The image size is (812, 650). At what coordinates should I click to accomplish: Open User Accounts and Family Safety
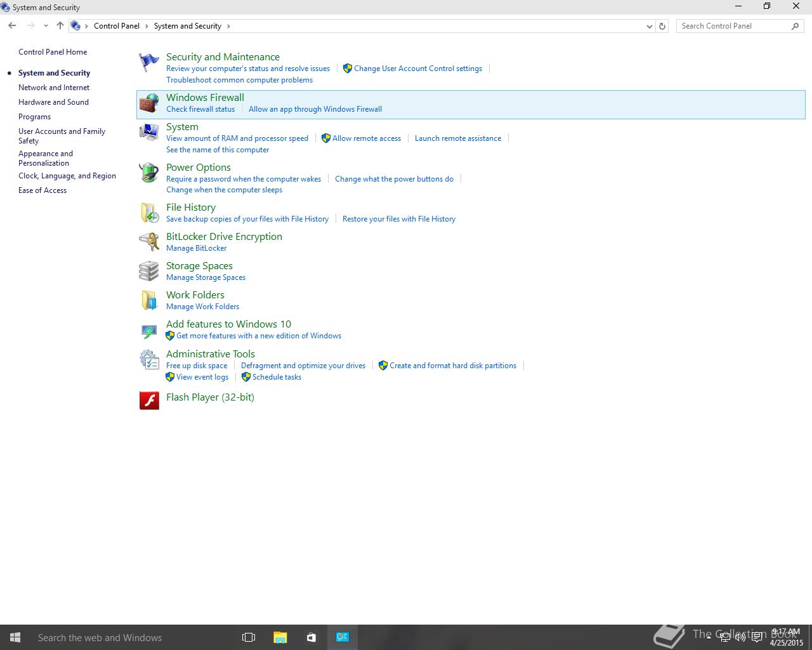click(62, 136)
